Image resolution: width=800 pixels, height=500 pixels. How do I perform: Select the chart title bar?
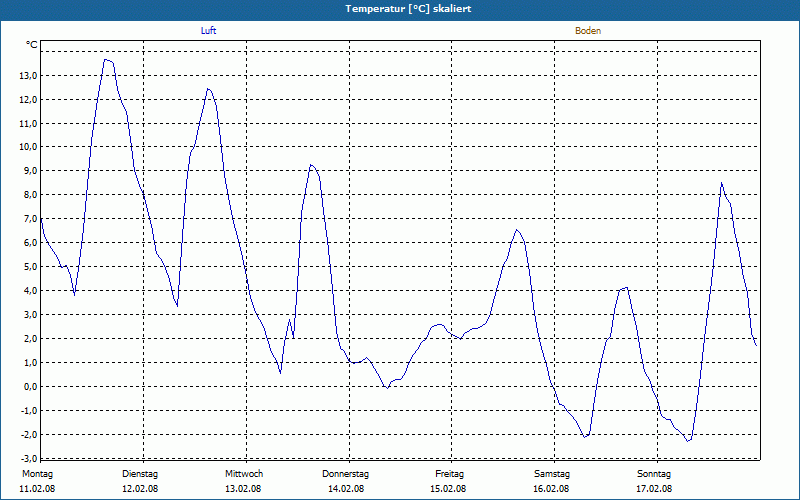[400, 9]
